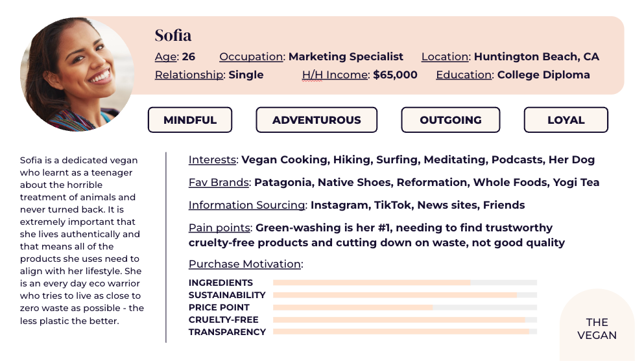Click the ADVENTUROUS trait tag
This screenshot has height=361, width=644.
tap(316, 120)
